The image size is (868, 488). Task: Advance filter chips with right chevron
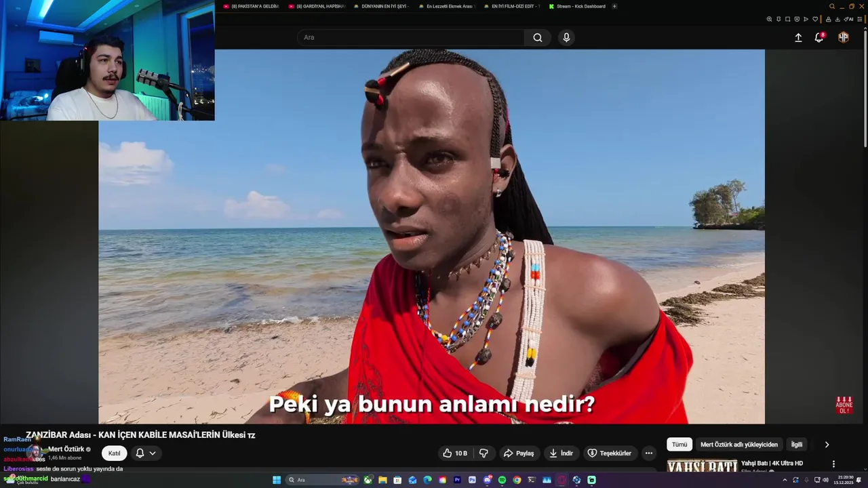(x=827, y=445)
